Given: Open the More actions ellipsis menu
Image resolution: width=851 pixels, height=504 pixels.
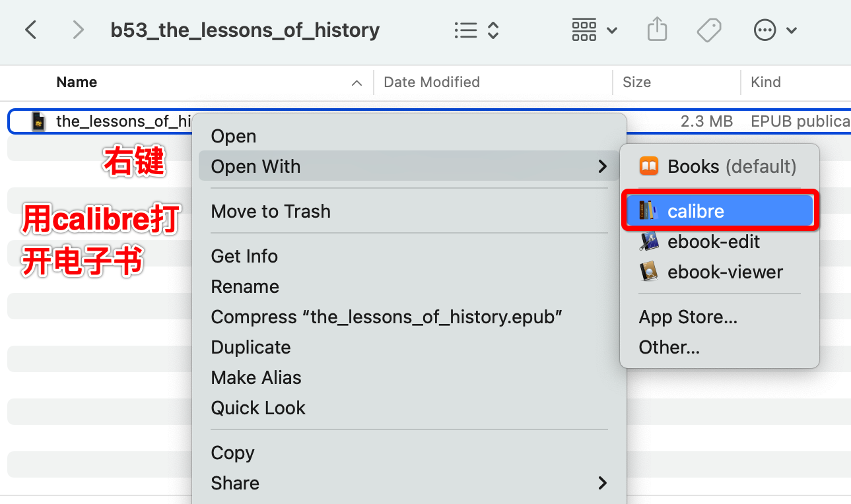Looking at the screenshot, I should [774, 30].
